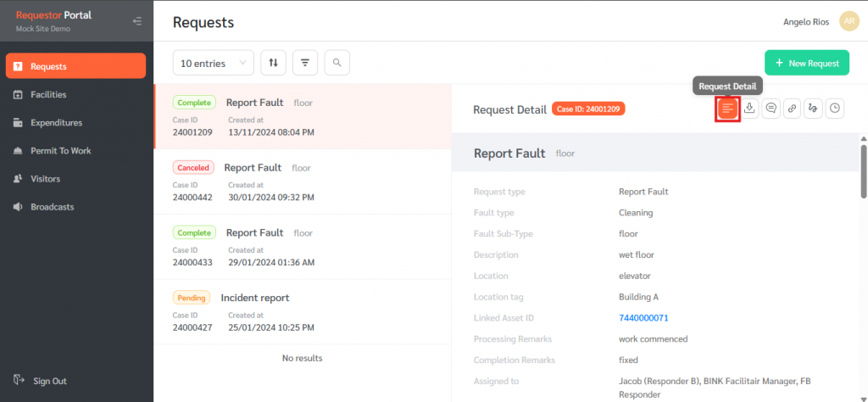Collapse the sidebar with the menu toggle
The height and width of the screenshot is (402, 868).
coord(136,21)
